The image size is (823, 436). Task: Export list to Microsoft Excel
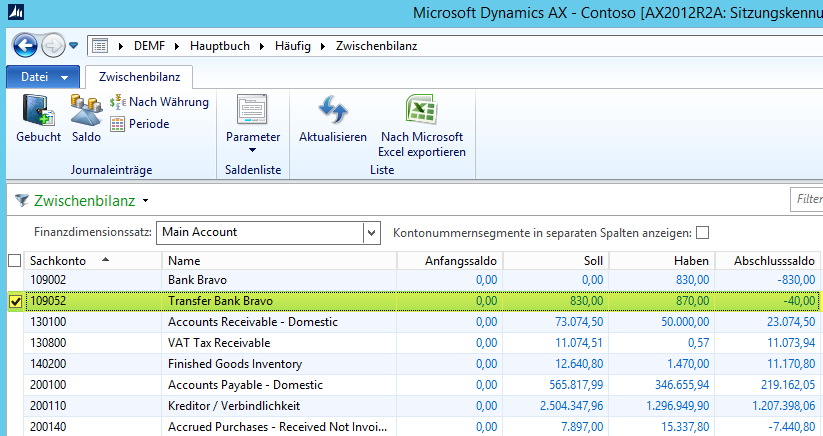(421, 110)
